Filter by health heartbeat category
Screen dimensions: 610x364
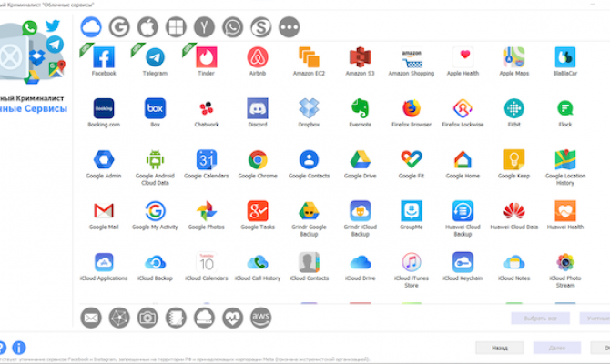click(233, 318)
